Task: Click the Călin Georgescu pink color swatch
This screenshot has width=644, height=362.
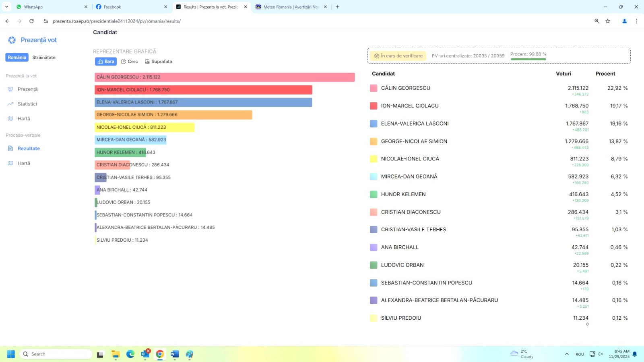Action: (x=374, y=88)
